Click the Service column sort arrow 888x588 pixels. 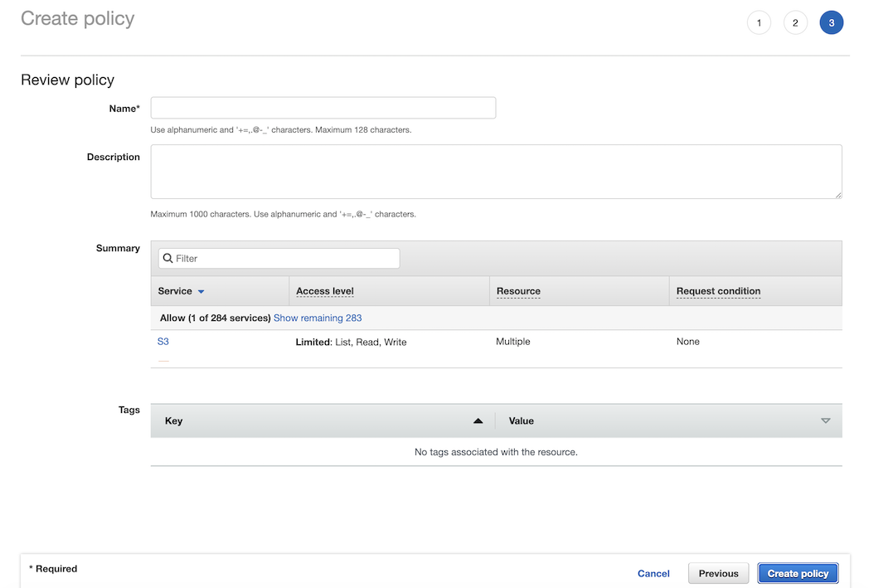(201, 292)
